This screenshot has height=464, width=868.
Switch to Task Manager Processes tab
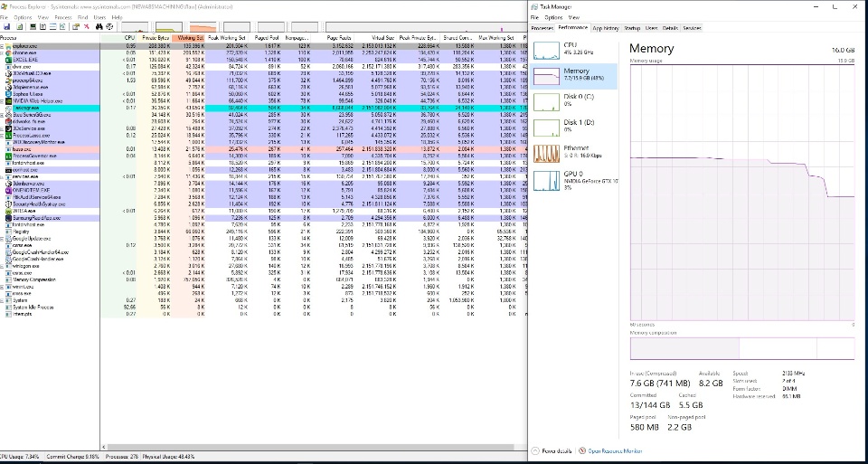[x=542, y=28]
